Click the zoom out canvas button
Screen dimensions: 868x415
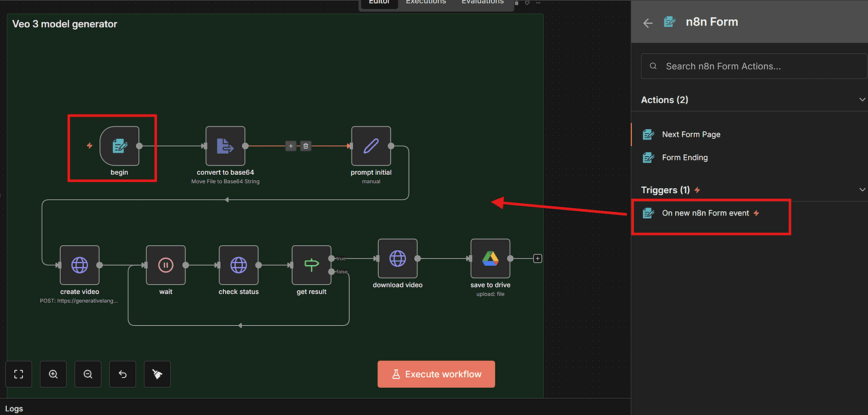[88, 374]
